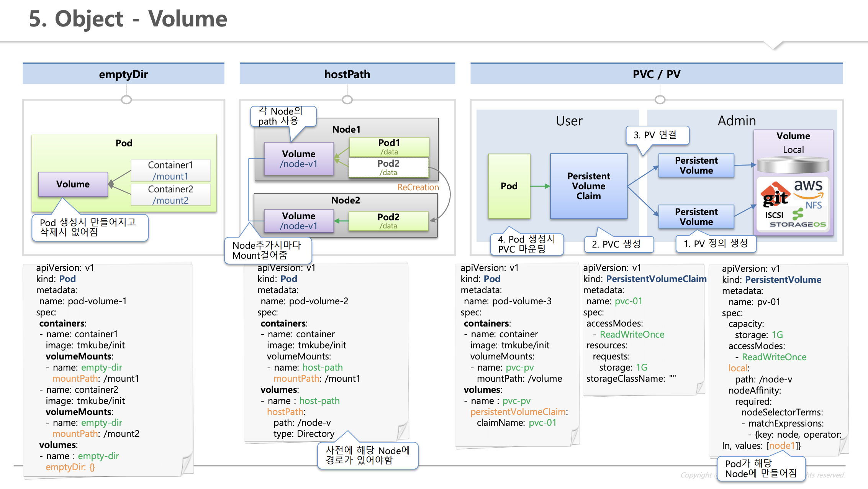Click the '1. PV 정의 생성' callout
This screenshot has height=489, width=868.
[716, 243]
